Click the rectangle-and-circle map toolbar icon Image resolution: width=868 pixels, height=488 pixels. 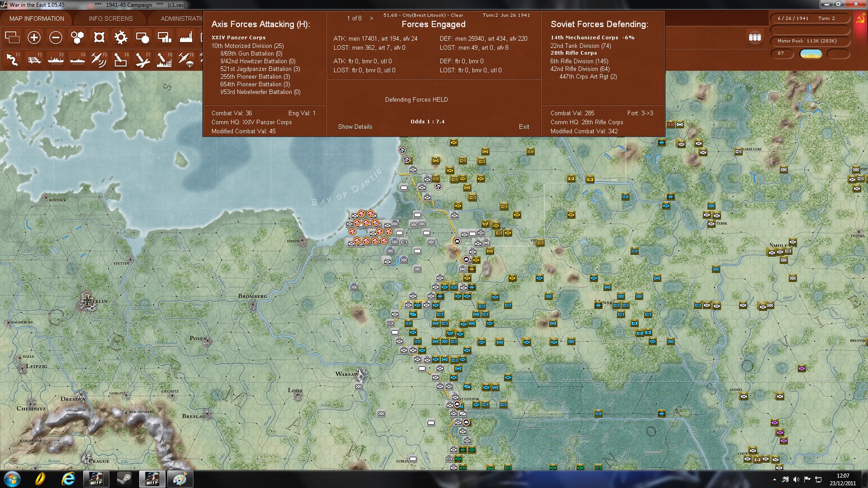pyautogui.click(x=142, y=38)
